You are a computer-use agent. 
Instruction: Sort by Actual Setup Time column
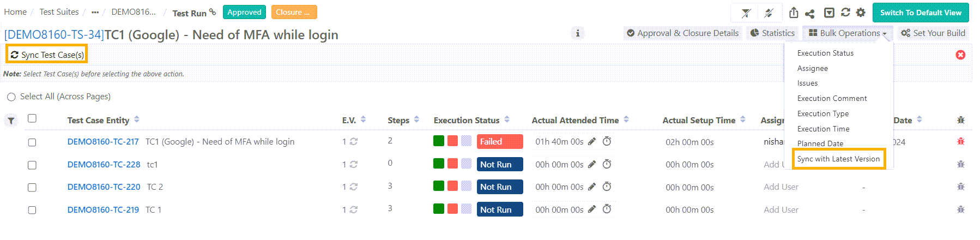pyautogui.click(x=743, y=119)
